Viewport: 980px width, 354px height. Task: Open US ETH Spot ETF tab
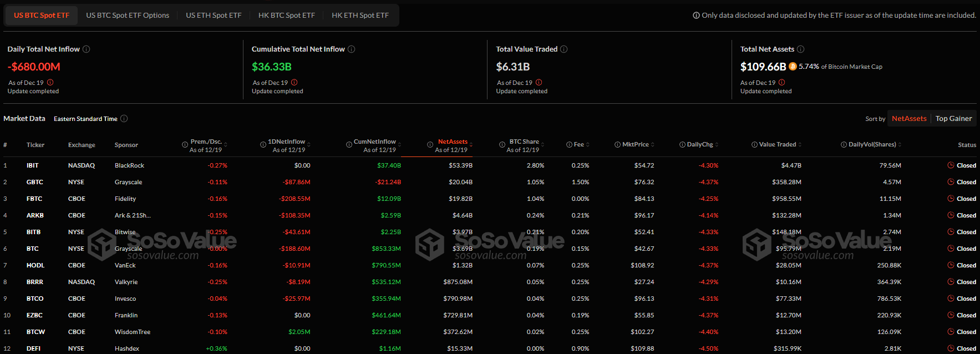(214, 16)
